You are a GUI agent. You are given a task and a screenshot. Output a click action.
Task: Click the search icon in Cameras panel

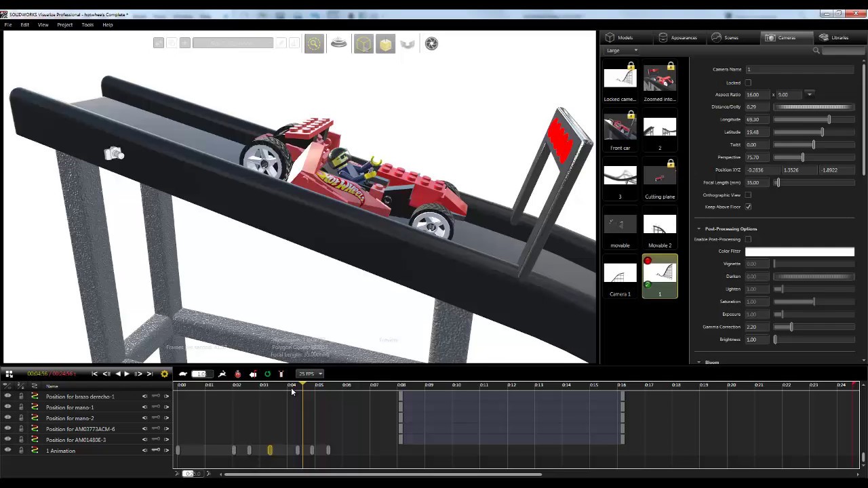coord(816,50)
